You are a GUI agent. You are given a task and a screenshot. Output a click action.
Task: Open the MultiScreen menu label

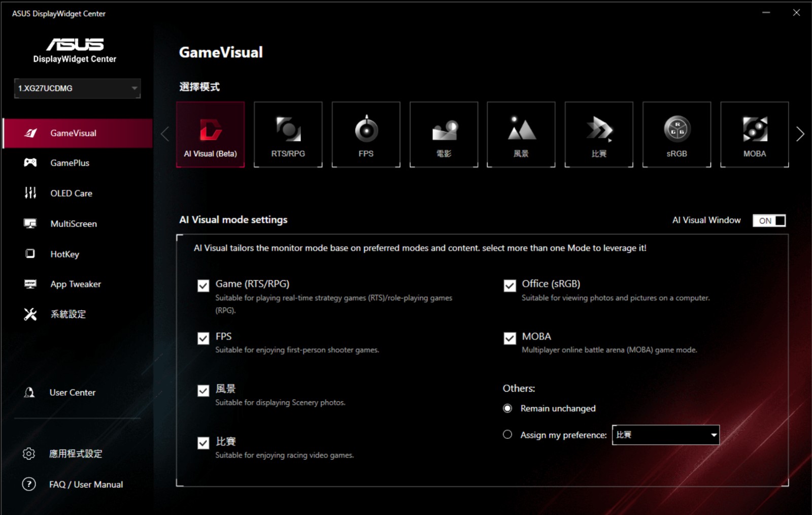(74, 224)
